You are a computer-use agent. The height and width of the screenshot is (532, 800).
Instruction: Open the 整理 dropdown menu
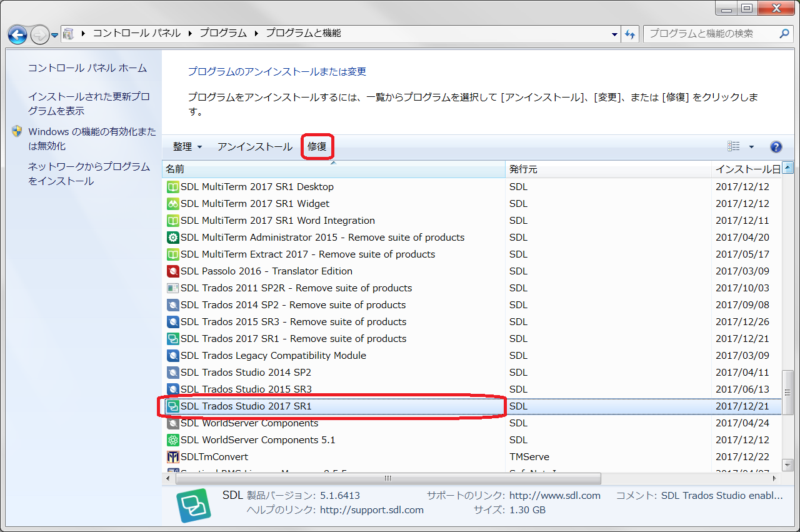pyautogui.click(x=188, y=147)
